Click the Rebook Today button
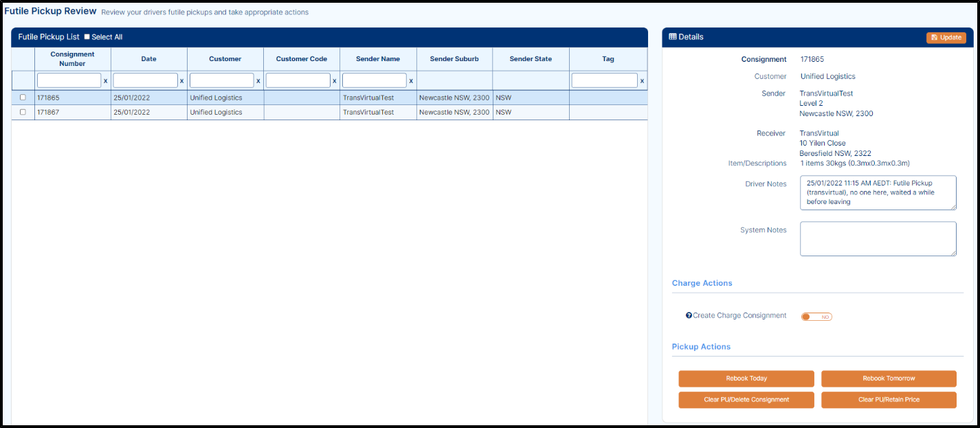The height and width of the screenshot is (428, 980). coord(746,379)
